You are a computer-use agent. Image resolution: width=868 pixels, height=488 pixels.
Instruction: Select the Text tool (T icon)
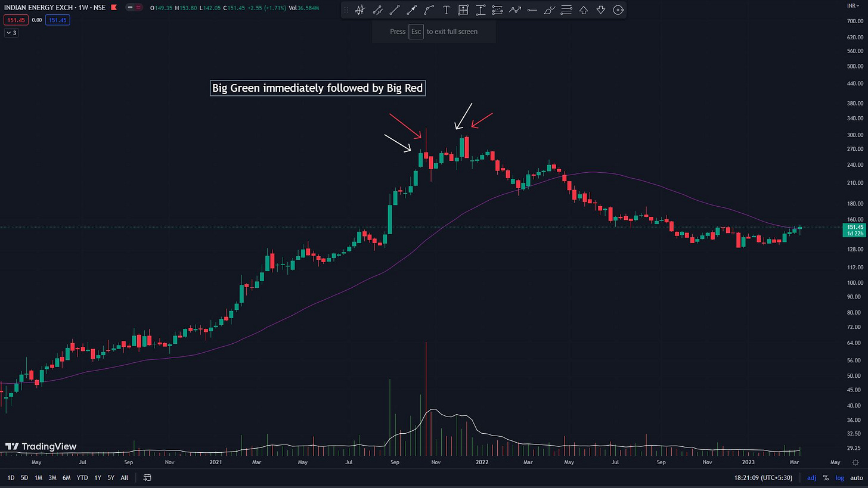point(446,10)
